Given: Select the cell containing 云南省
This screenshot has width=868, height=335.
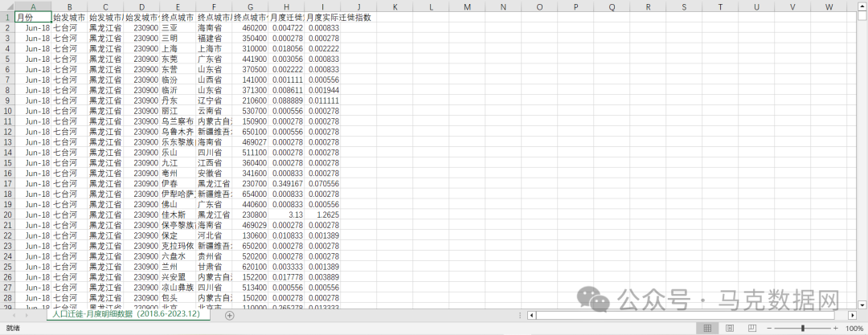Looking at the screenshot, I should [x=215, y=111].
